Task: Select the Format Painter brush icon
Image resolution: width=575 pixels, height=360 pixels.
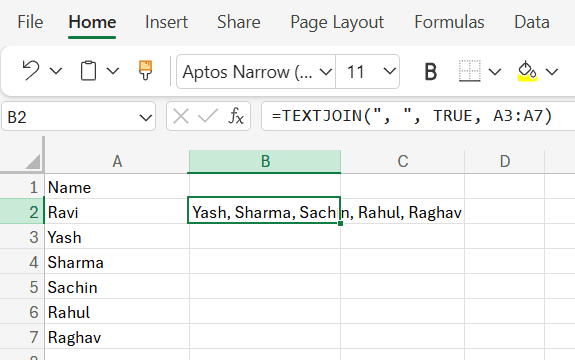Action: (145, 70)
